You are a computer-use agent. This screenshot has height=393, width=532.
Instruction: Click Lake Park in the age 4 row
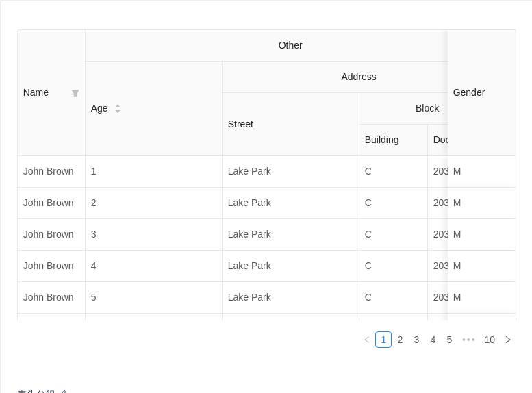pyautogui.click(x=249, y=266)
